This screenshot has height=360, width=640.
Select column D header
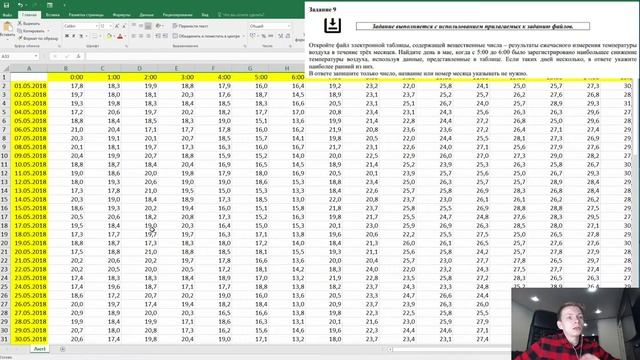pyautogui.click(x=139, y=68)
